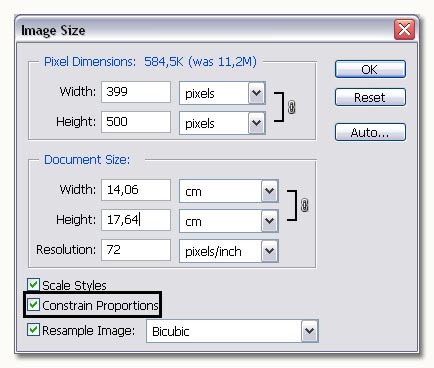Screen dimensions: 434x368
Task: Open the document Height cm units dropdown
Action: pos(229,221)
